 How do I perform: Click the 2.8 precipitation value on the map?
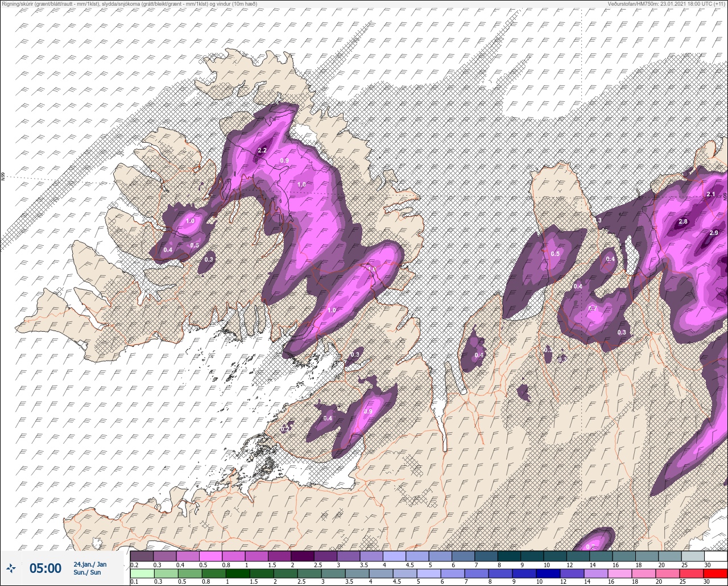(683, 221)
